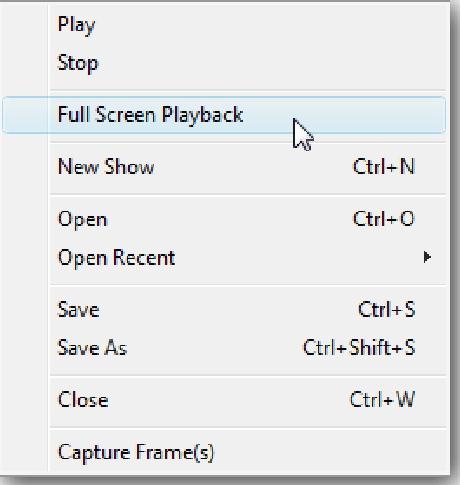Click the Ctrl+Shift+S shortcut label
460x485 pixels.
(359, 348)
